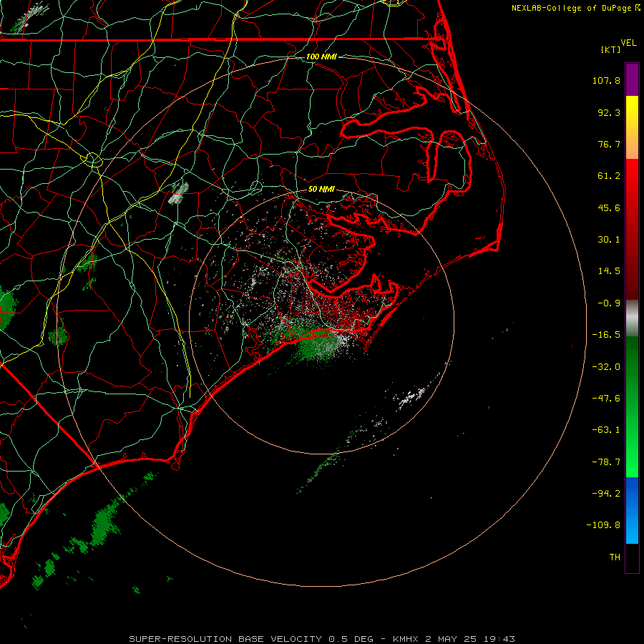Click the [KT] units label
The width and height of the screenshot is (644, 644).
(x=611, y=49)
